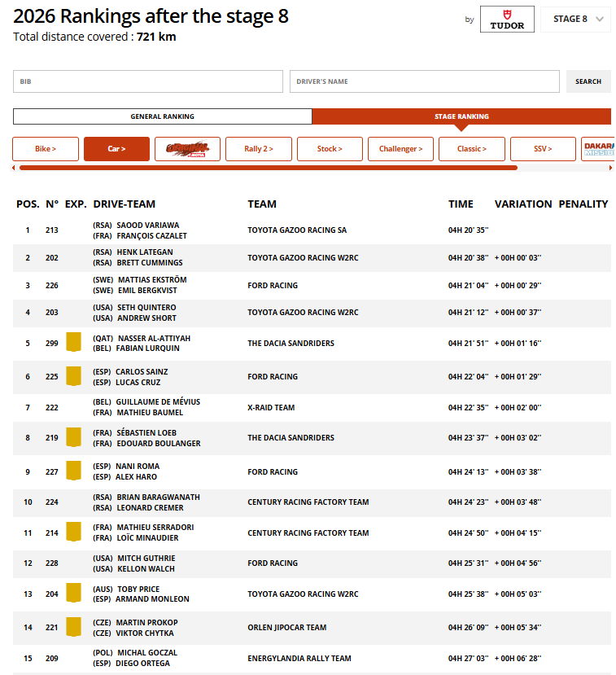Open driver Mitch Guthrie
Image resolution: width=616 pixels, height=675 pixels.
146,559
